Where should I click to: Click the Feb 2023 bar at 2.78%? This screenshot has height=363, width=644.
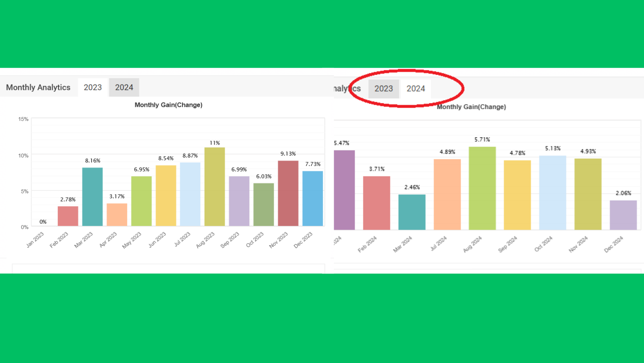[x=68, y=216]
